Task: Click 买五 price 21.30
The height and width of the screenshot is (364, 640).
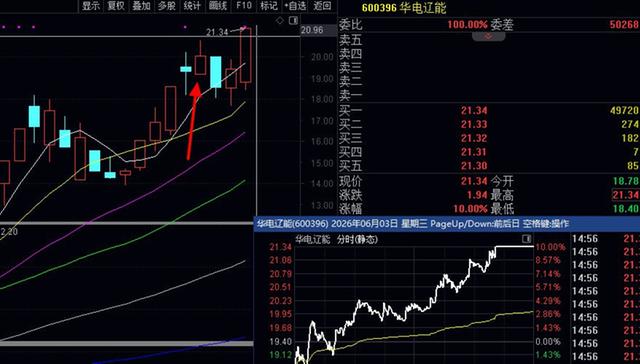Action: tap(474, 166)
